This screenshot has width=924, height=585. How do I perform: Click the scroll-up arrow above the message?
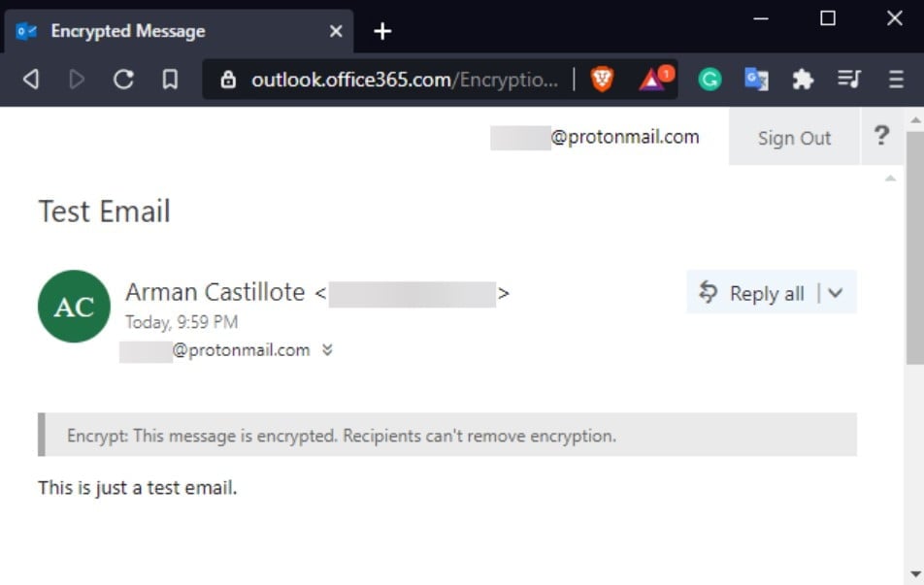coord(890,178)
